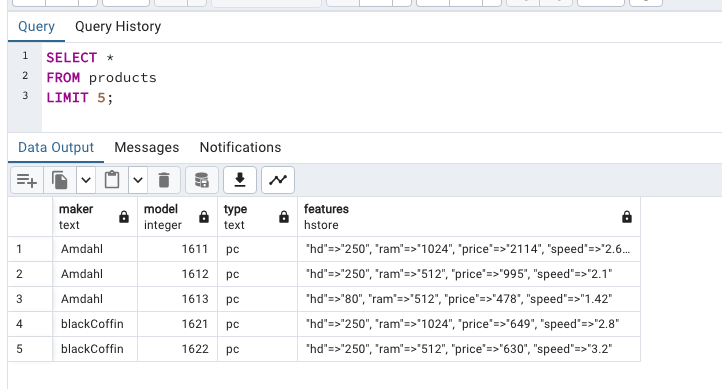Switch to the Query History tab

(x=118, y=27)
